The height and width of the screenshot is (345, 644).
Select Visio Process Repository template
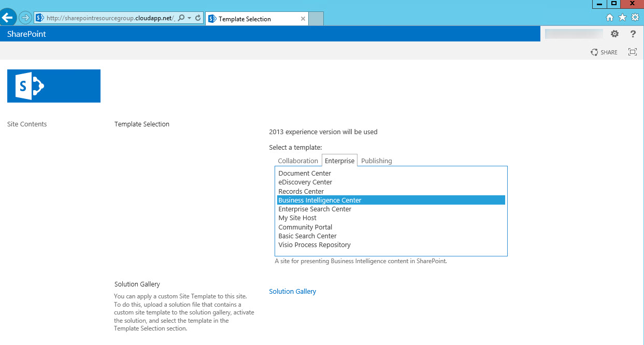391,245
